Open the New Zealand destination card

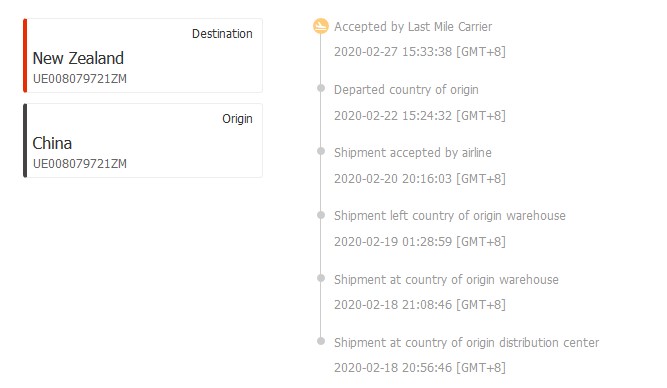point(143,55)
